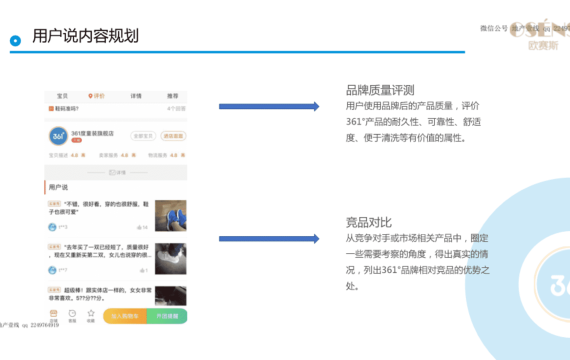
Task: Click the slide title 用户说内容规划
Action: tap(85, 36)
